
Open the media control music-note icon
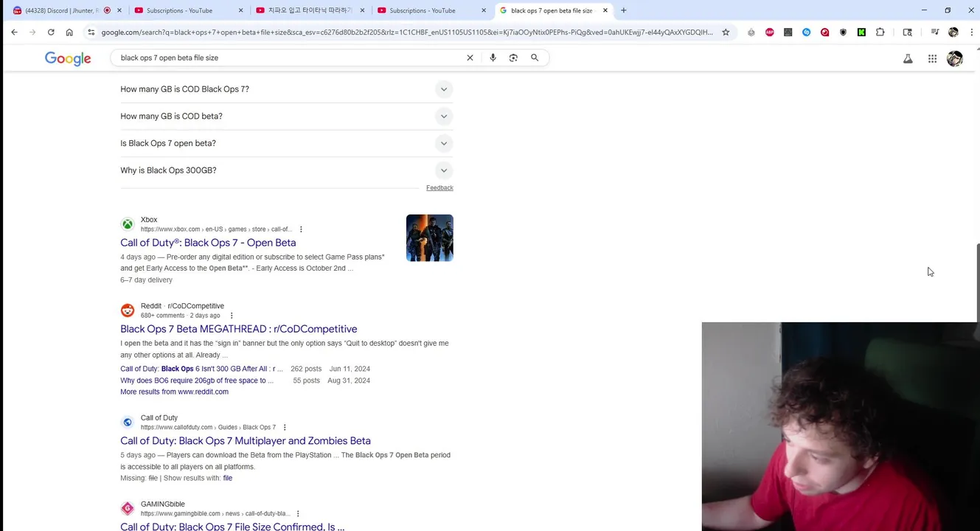[x=935, y=32]
